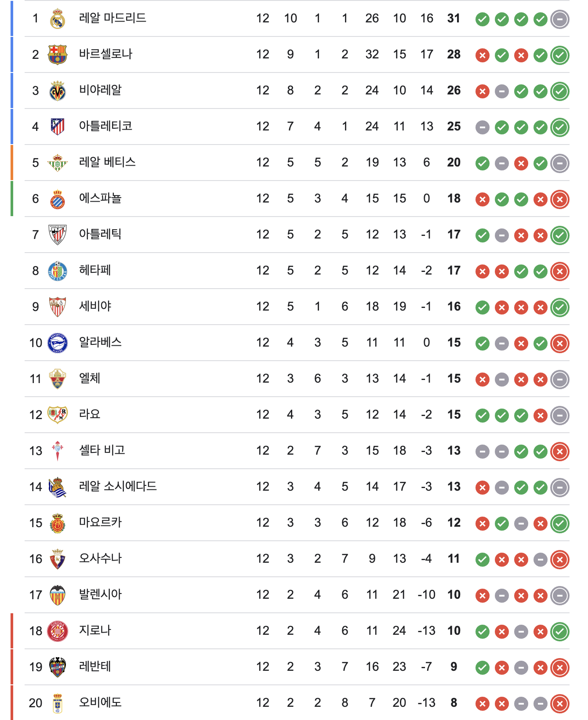
Task: Open the 바르셀로나 team link
Action: (x=105, y=54)
